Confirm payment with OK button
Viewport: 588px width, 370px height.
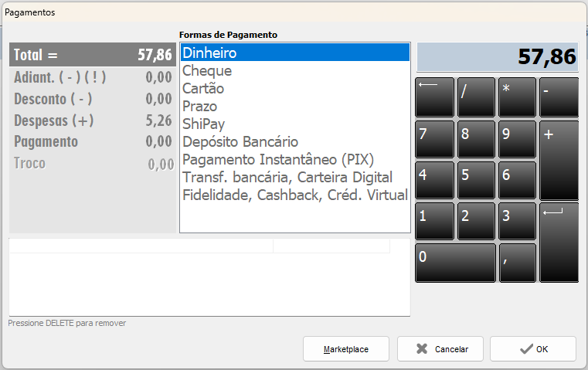(x=533, y=349)
